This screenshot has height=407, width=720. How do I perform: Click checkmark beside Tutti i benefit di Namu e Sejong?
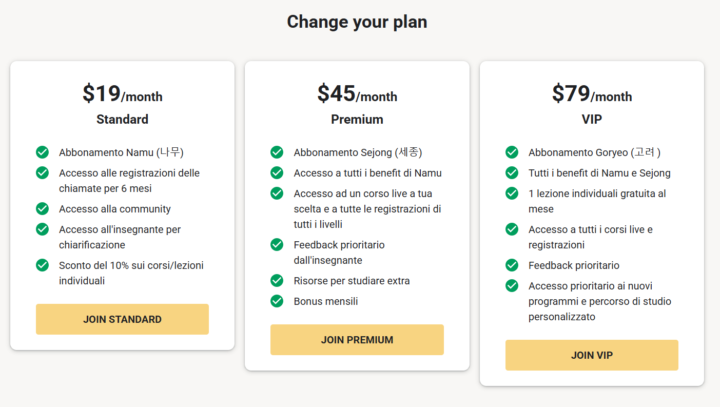pos(512,173)
